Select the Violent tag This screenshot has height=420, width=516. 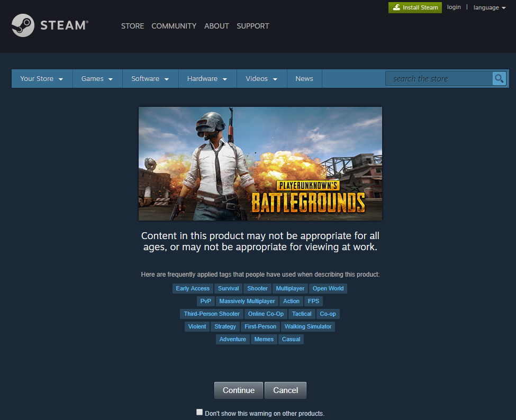click(197, 326)
